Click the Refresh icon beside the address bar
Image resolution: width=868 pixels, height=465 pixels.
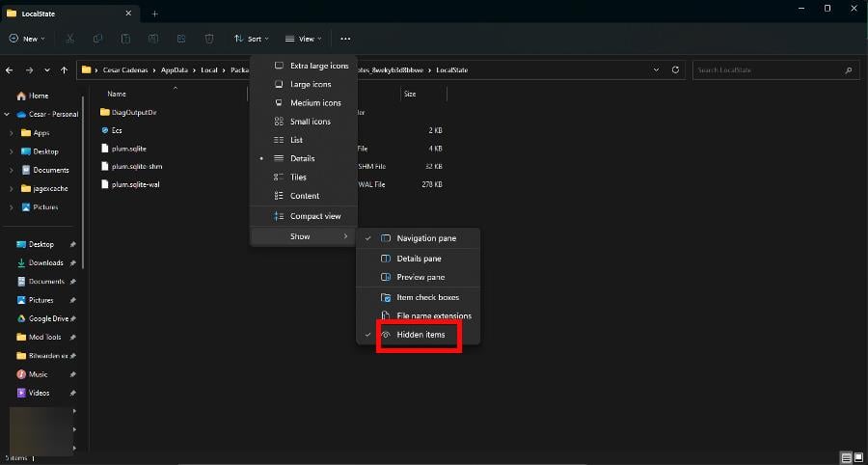click(x=675, y=70)
